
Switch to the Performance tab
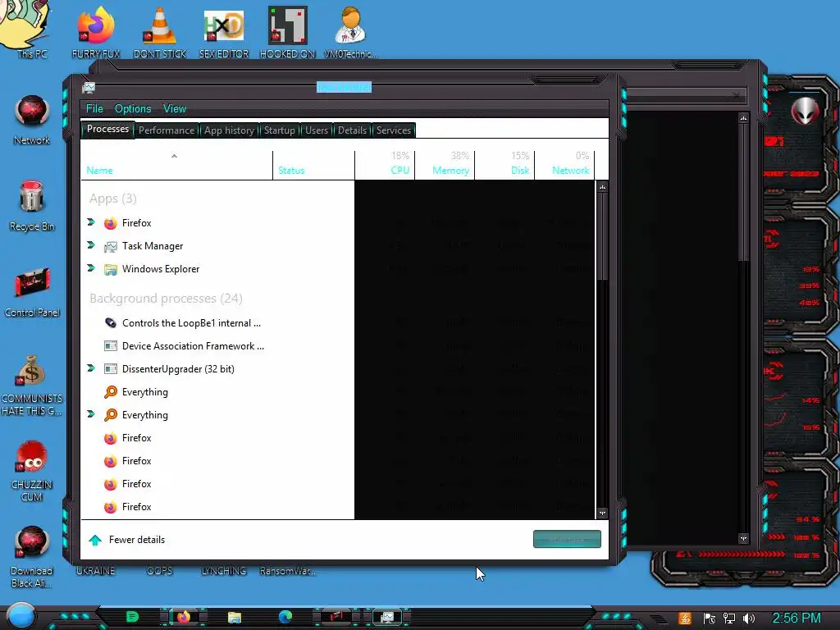(166, 130)
